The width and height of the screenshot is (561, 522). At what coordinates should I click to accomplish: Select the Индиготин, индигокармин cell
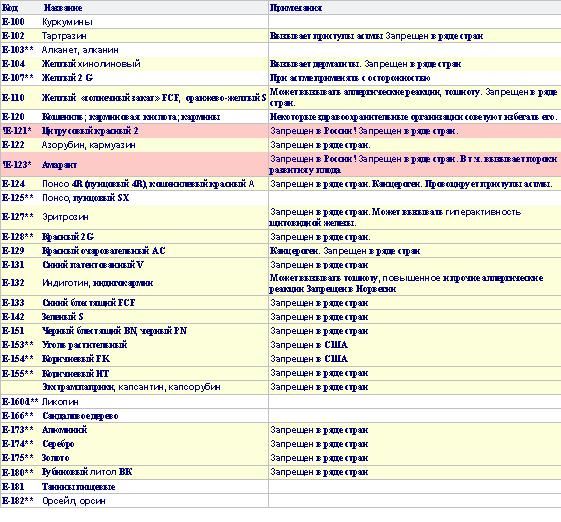(98, 283)
